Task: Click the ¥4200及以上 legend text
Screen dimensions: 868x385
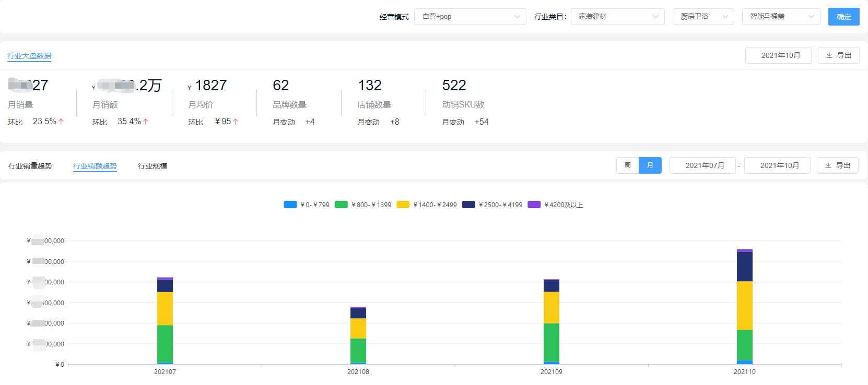Action: [564, 205]
